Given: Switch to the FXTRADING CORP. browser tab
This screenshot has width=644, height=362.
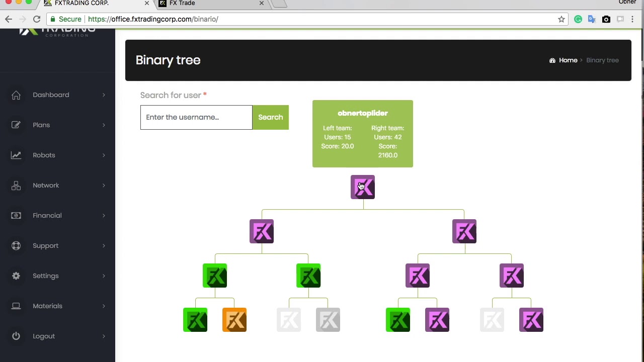Looking at the screenshot, I should (x=96, y=4).
